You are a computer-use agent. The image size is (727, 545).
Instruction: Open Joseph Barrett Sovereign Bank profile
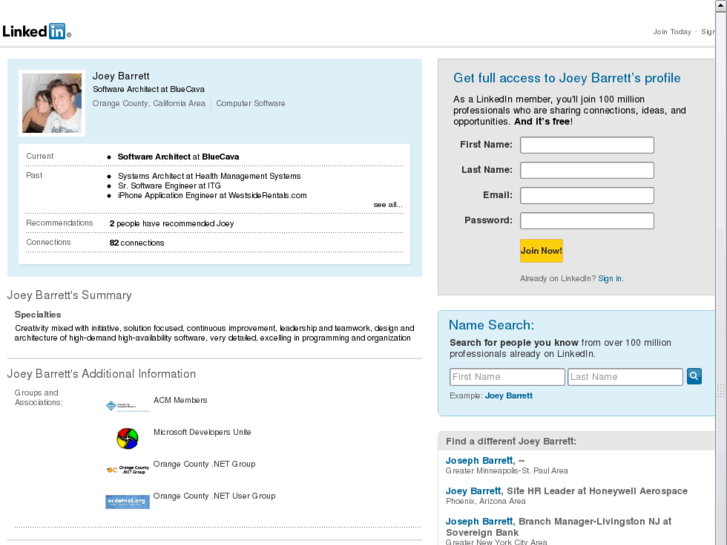click(x=479, y=521)
